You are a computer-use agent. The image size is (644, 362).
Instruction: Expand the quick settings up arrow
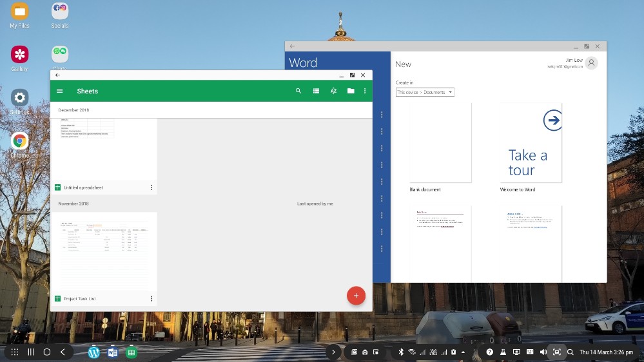(463, 352)
